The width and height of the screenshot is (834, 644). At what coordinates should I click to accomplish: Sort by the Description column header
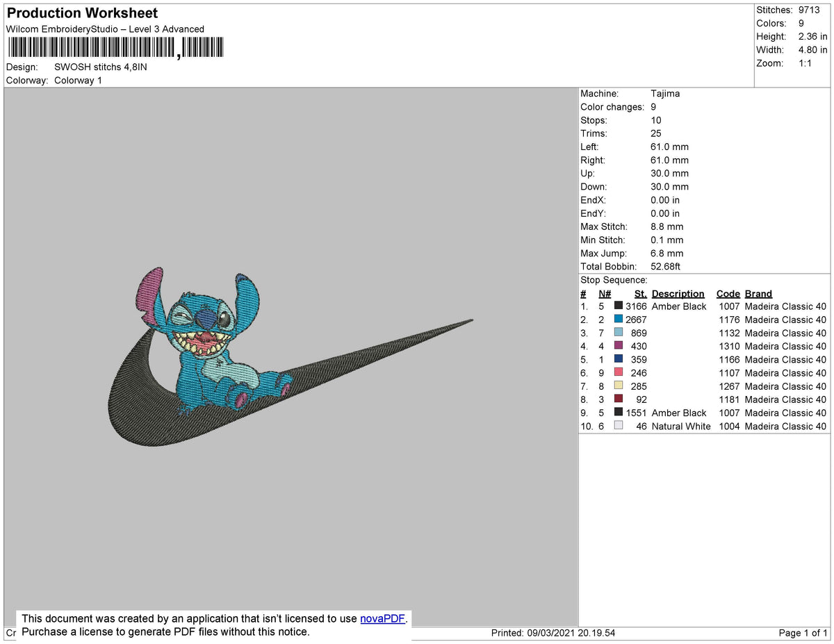pos(678,293)
